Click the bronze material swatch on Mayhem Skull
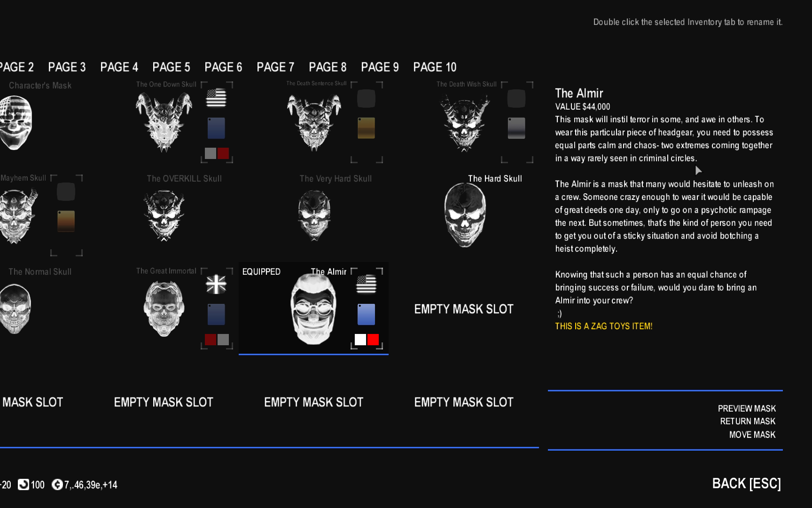 point(66,221)
